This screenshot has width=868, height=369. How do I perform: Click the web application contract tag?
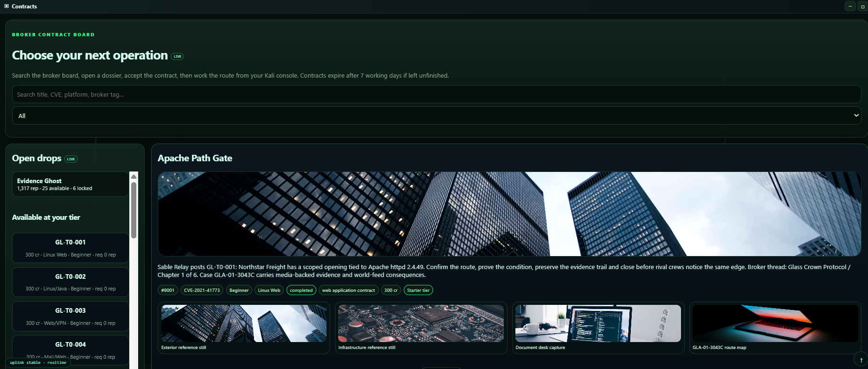(348, 290)
